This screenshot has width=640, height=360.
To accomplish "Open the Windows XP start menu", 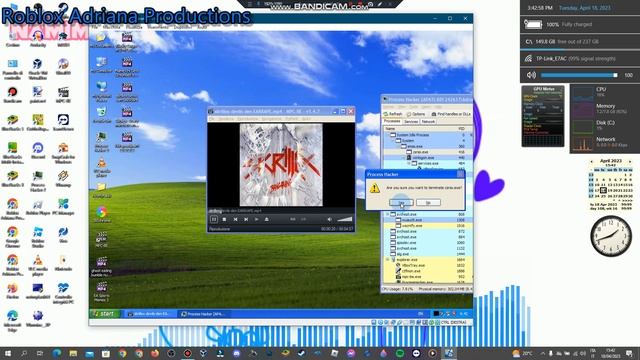I will 105,313.
